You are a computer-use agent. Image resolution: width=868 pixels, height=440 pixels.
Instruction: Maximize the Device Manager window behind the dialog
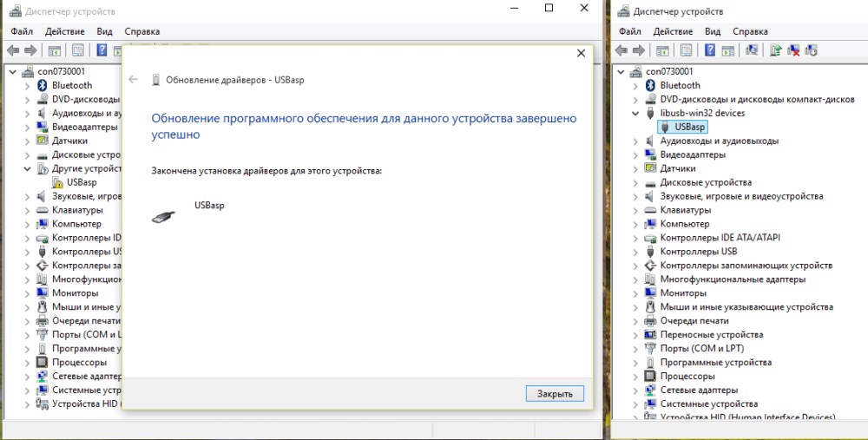(x=549, y=8)
